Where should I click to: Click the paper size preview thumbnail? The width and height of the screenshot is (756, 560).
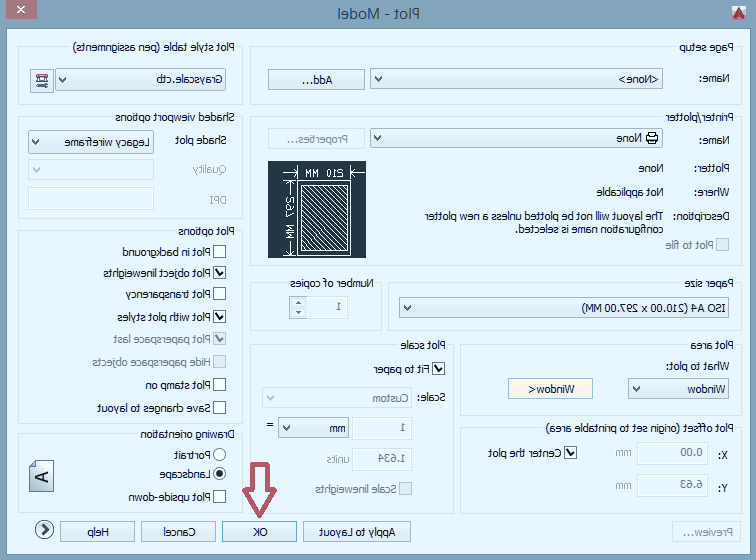tap(316, 209)
